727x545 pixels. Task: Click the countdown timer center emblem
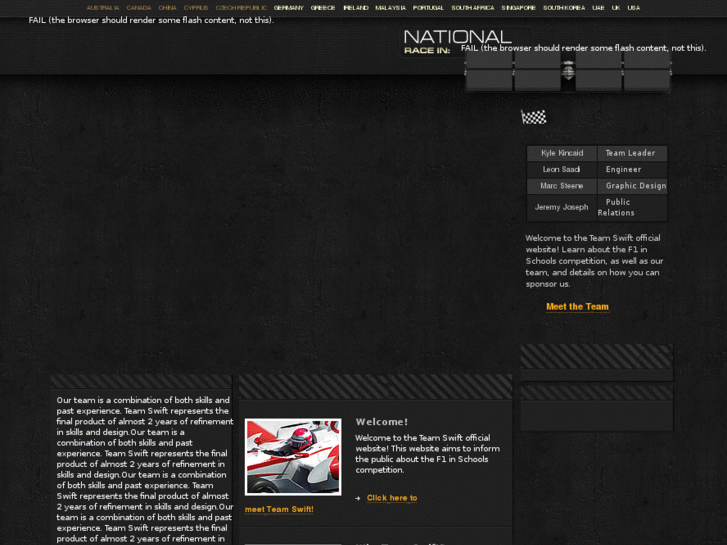click(568, 71)
